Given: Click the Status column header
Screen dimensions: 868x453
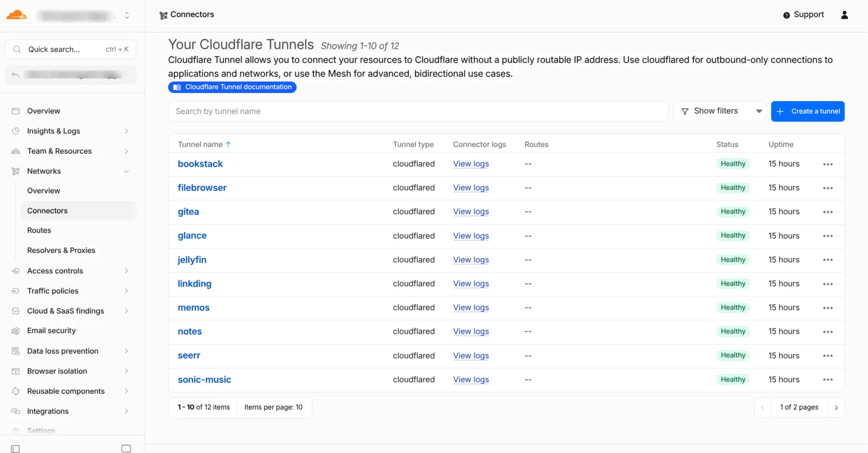Looking at the screenshot, I should pos(727,144).
